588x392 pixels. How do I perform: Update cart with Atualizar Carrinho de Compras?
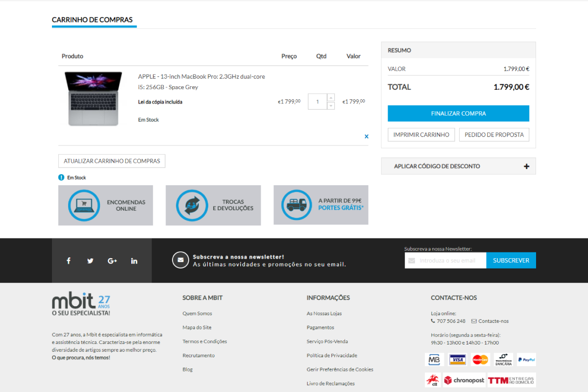(112, 161)
